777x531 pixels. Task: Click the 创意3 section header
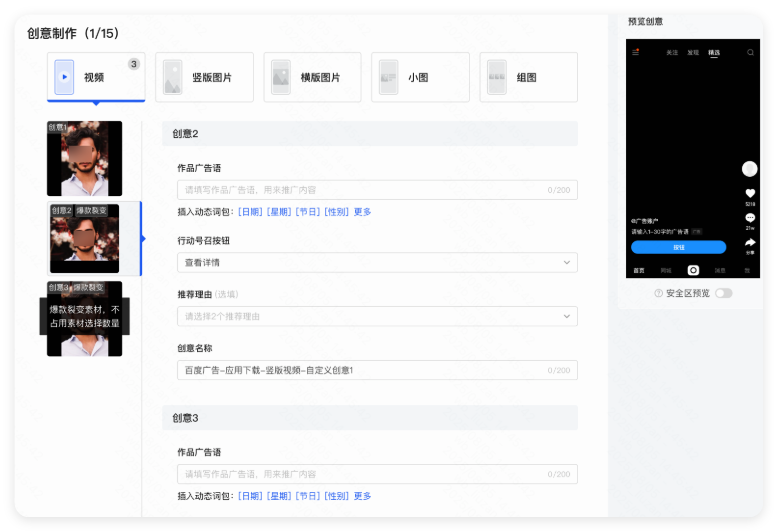370,418
